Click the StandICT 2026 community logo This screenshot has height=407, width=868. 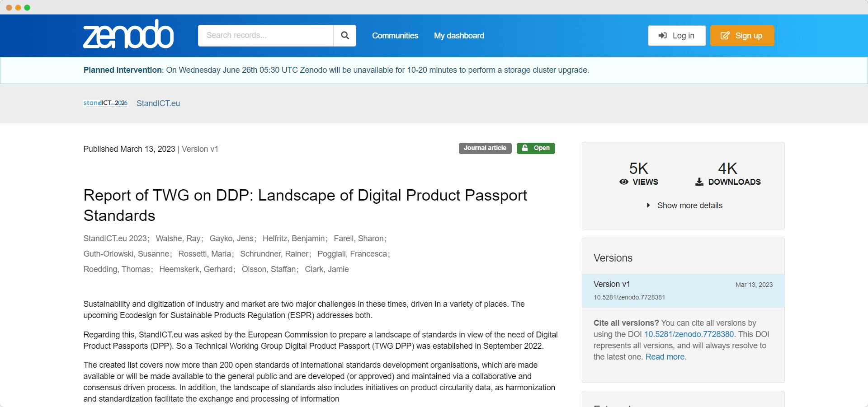(x=106, y=103)
